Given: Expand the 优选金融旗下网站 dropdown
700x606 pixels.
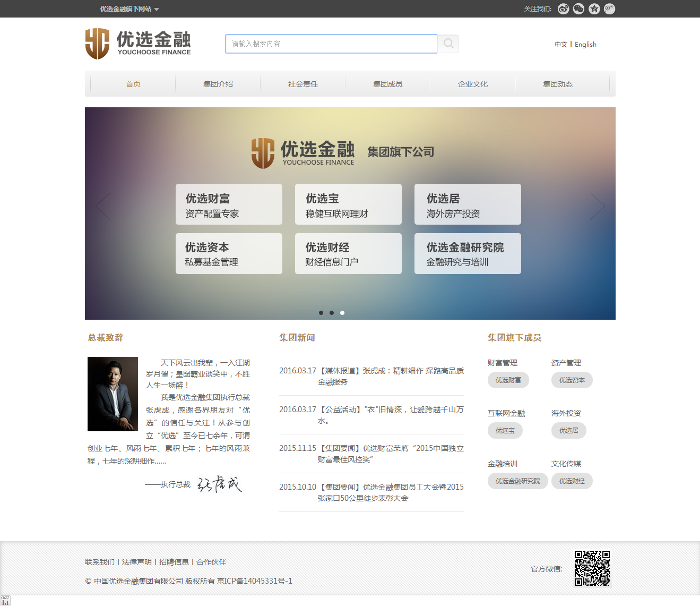Looking at the screenshot, I should coord(129,9).
